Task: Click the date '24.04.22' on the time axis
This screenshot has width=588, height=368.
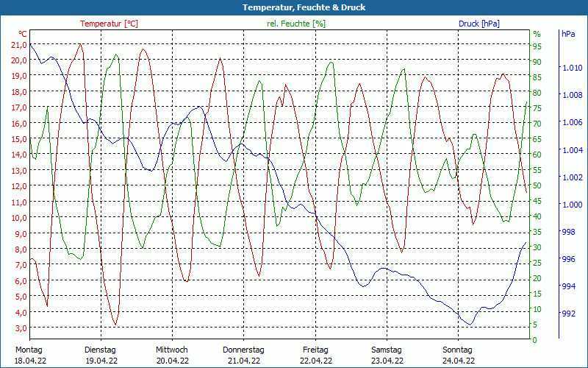Action: 458,361
